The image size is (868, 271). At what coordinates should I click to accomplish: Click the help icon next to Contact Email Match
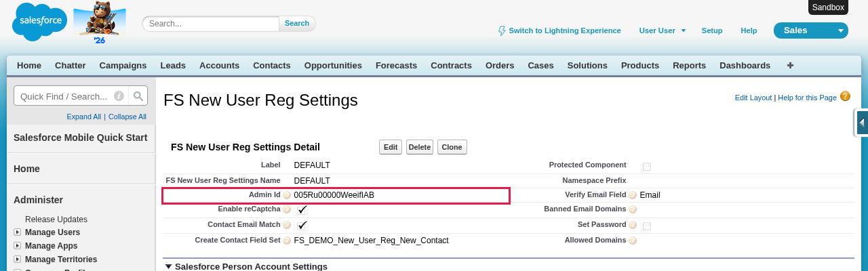pyautogui.click(x=287, y=225)
